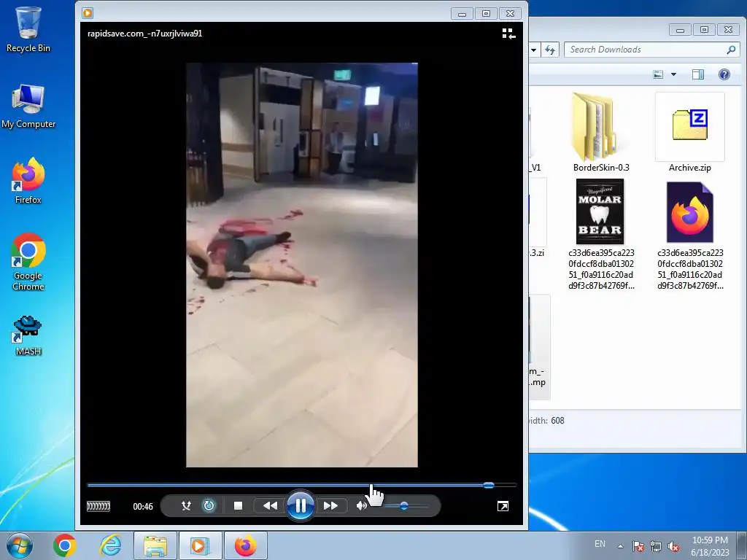Screen dimensions: 747x560
Task: Toggle the preview pane in Explorer
Action: pos(698,74)
